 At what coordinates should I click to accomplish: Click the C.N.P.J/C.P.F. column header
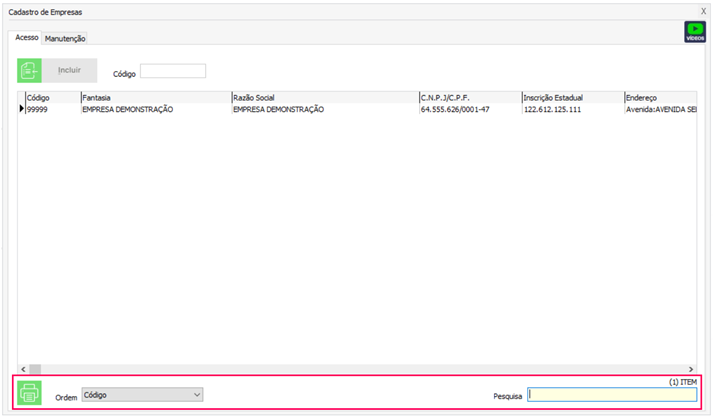pos(469,98)
